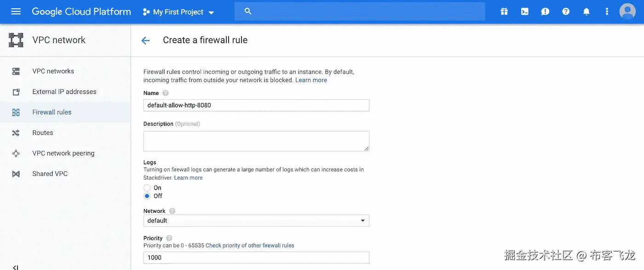Open the hamburger navigation menu
Screen dimensions: 644x270
coord(16,11)
